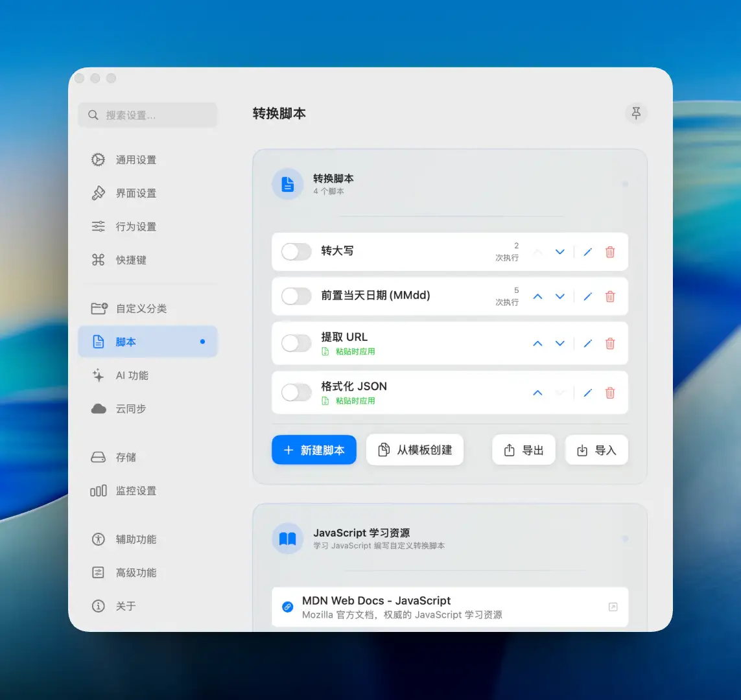Viewport: 741px width, 700px height.
Task: Click the 搜索设置 search field
Action: point(148,115)
